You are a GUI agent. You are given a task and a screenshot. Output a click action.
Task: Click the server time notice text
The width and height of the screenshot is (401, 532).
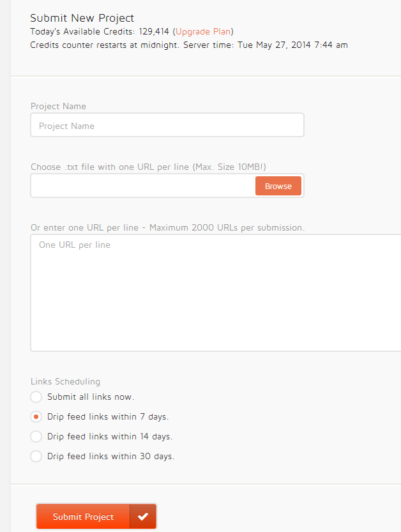(x=188, y=45)
